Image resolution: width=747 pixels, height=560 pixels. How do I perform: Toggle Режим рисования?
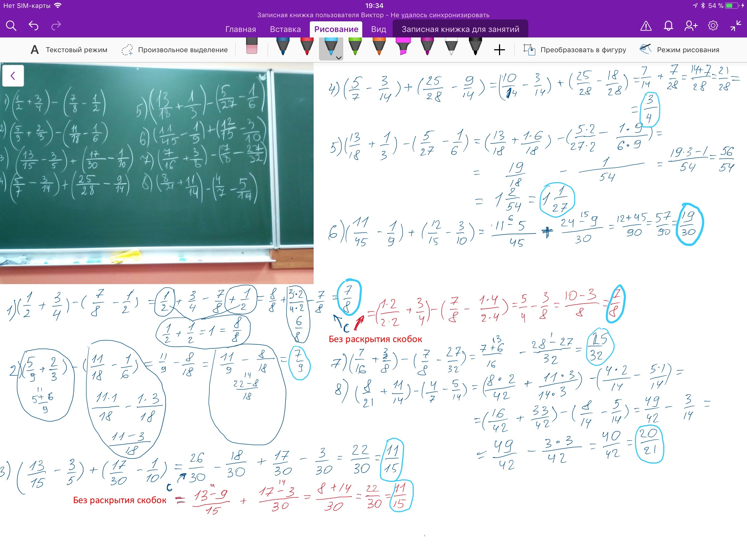pos(679,50)
